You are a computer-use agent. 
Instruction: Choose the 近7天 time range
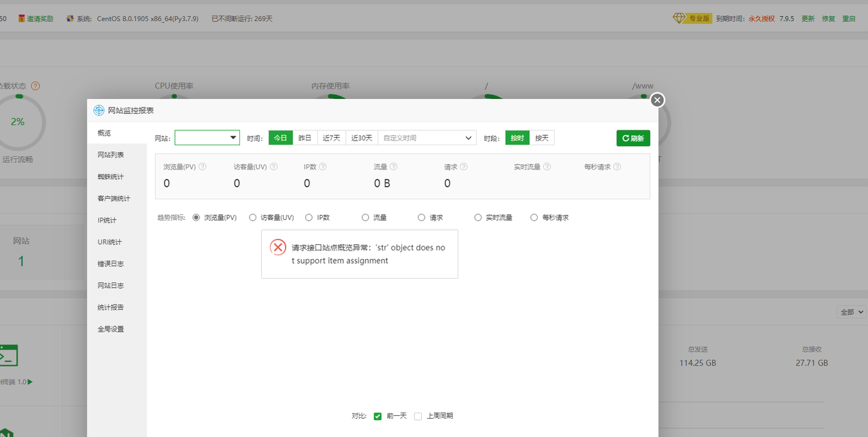point(332,138)
